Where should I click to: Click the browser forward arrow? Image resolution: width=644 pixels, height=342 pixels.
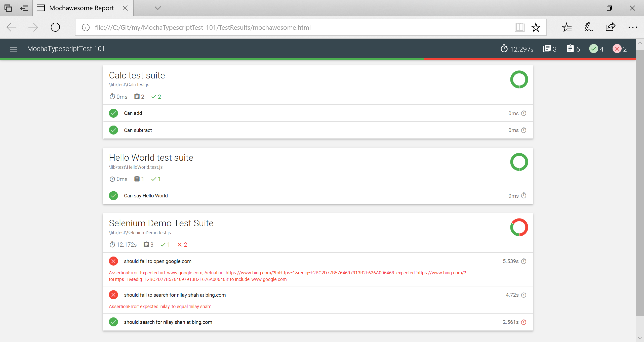33,27
